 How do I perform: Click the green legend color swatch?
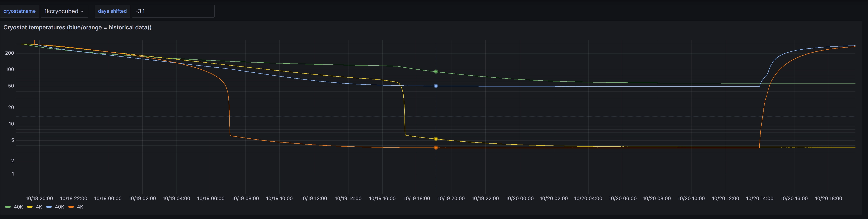[x=8, y=207]
